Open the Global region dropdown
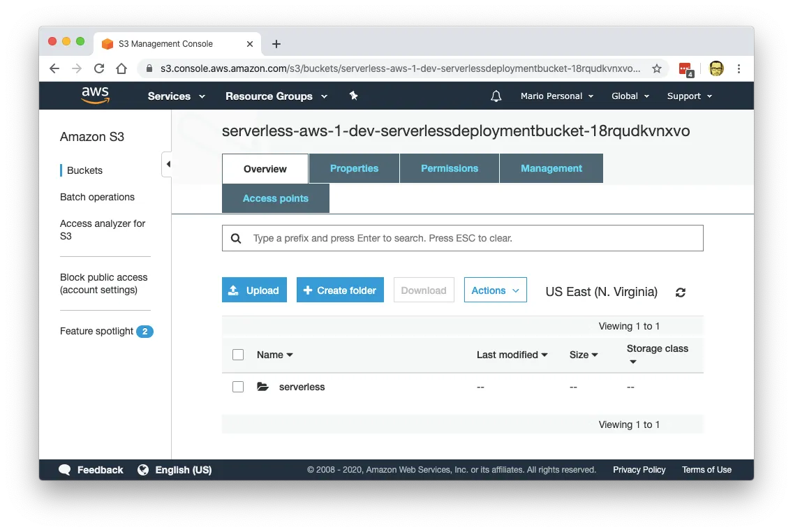The width and height of the screenshot is (793, 532). point(630,96)
